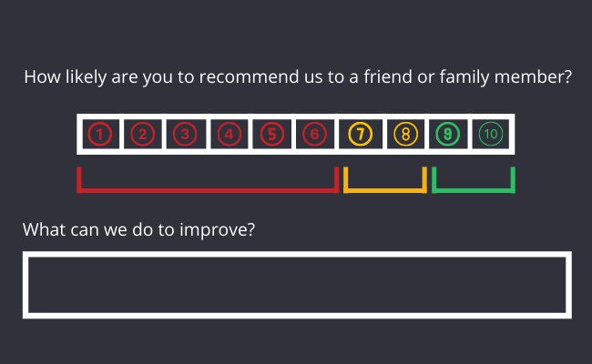Image resolution: width=592 pixels, height=364 pixels.
Task: Focus the improvement feedback text box
Action: [x=297, y=285]
